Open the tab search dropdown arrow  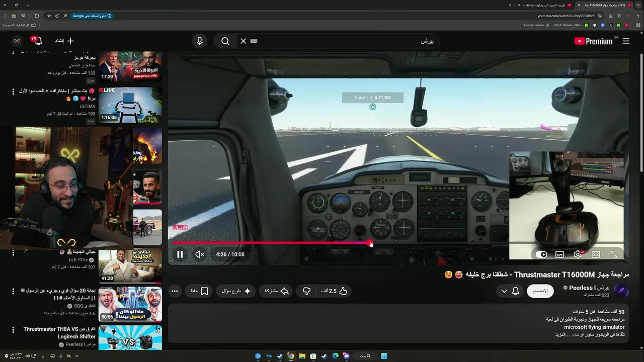coord(639,5)
